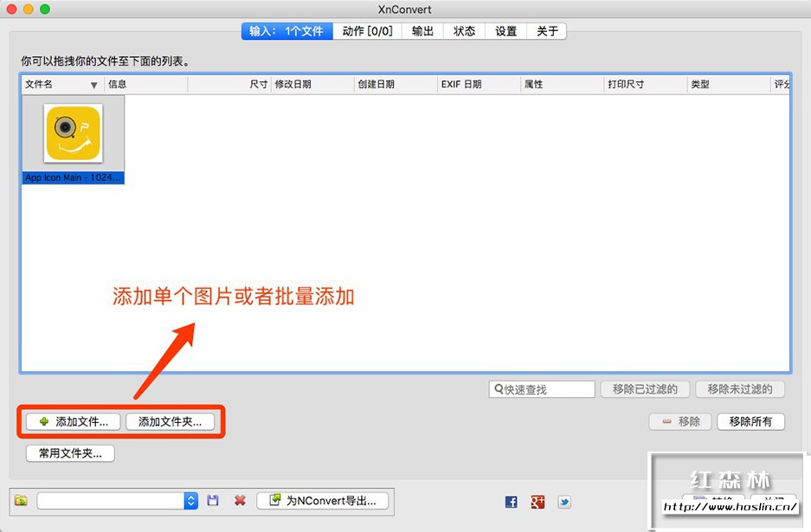Open the 输出 tab
Viewport: 811px width, 532px height.
(422, 31)
